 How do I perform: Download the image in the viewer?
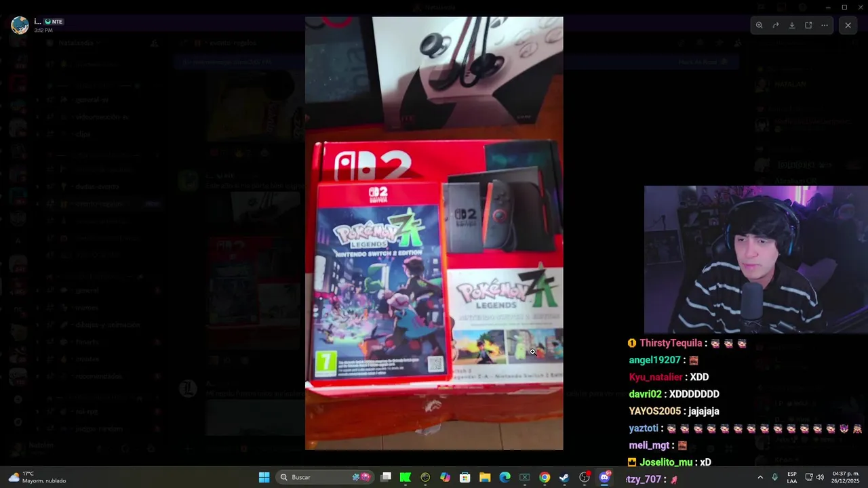[791, 25]
